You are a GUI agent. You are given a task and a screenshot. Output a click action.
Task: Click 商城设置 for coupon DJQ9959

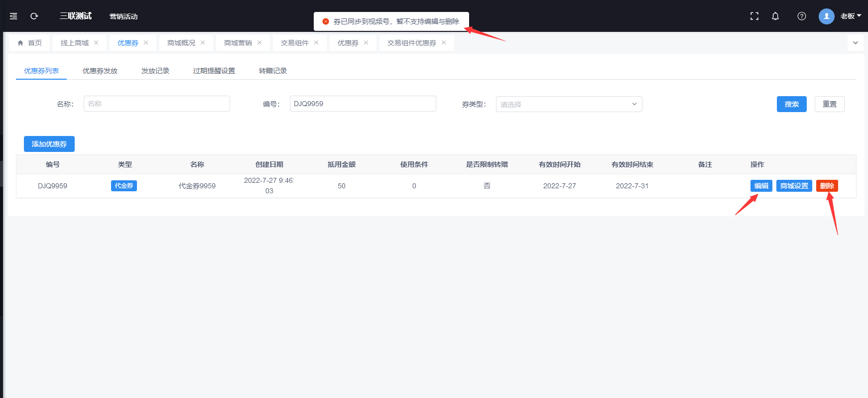[x=794, y=186]
